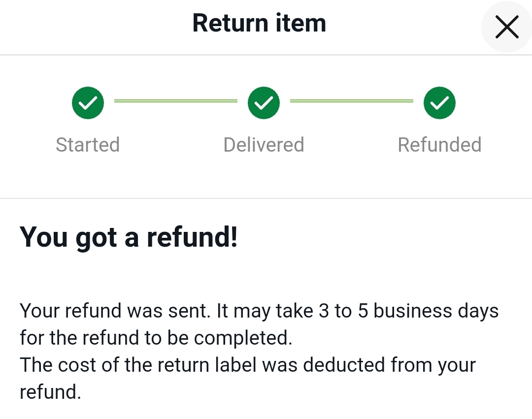
Task: Click the final word refund. in the message
Action: point(50,392)
